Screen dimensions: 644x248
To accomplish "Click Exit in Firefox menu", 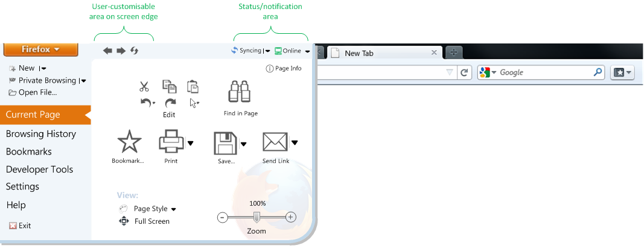I will click(x=20, y=226).
